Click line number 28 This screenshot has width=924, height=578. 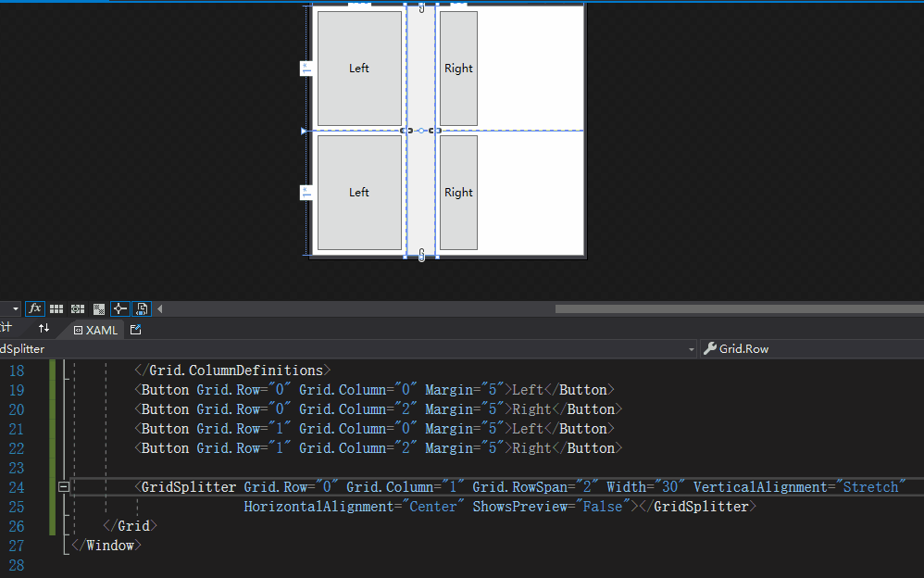point(17,566)
